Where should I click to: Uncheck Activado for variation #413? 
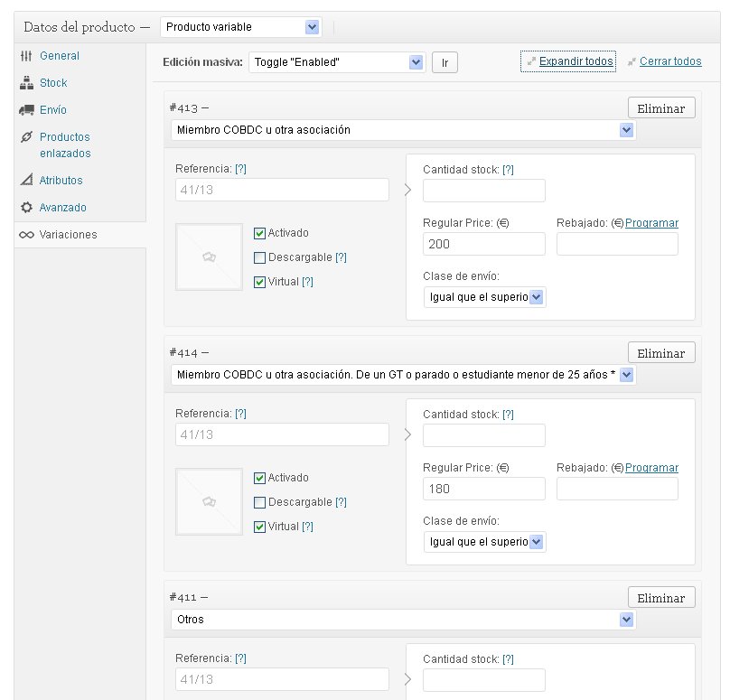(x=259, y=233)
